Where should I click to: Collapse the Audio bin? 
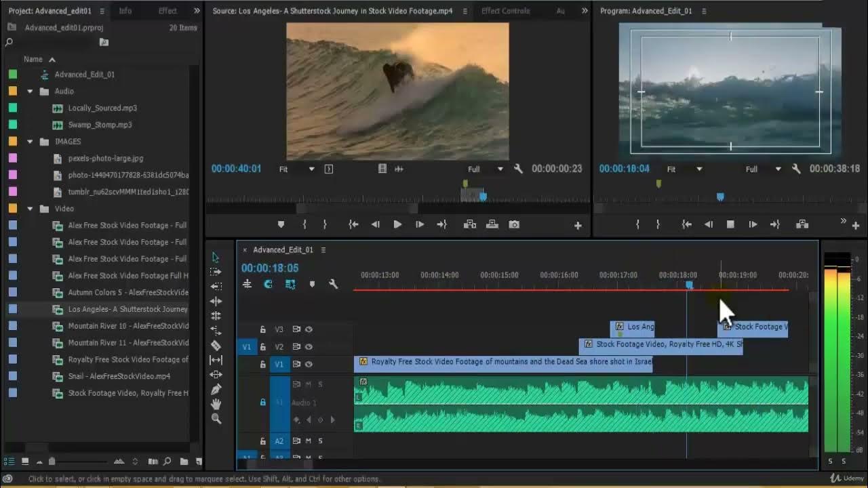pyautogui.click(x=30, y=91)
